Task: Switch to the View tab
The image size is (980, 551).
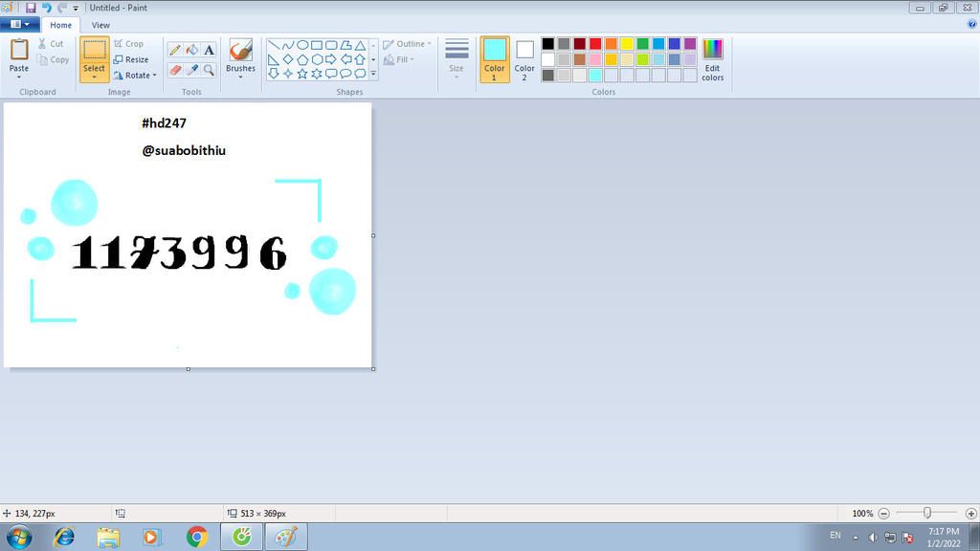Action: [100, 25]
